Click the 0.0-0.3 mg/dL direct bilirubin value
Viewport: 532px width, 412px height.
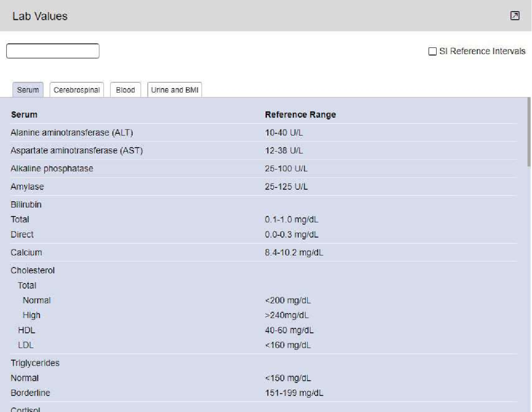pyautogui.click(x=291, y=234)
